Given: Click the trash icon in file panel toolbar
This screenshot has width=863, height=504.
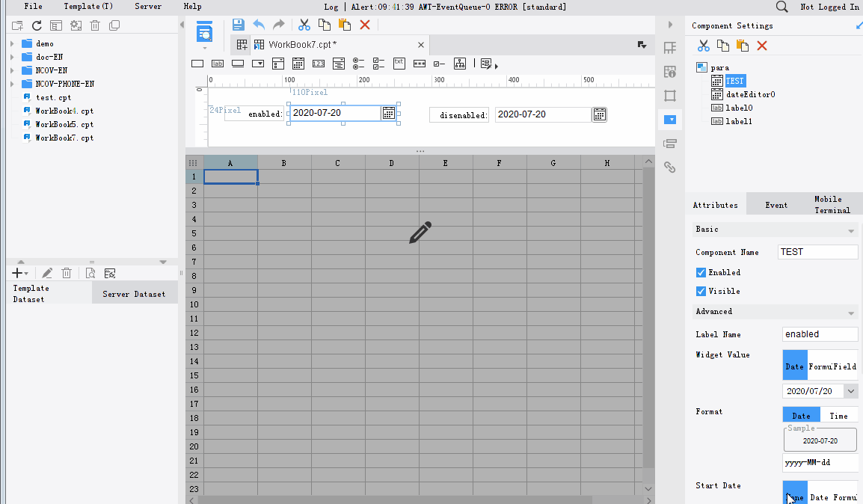Looking at the screenshot, I should click(95, 26).
